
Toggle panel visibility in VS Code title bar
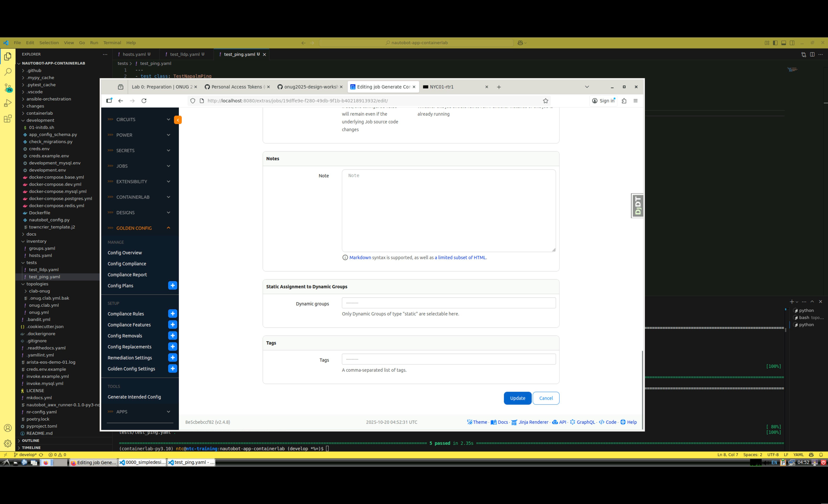pyautogui.click(x=783, y=43)
